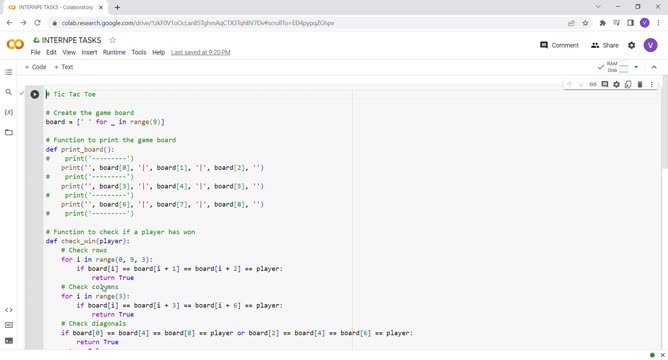Viewport: 668px width, 360px height.
Task: Share this page from address bar
Action: tap(571, 23)
